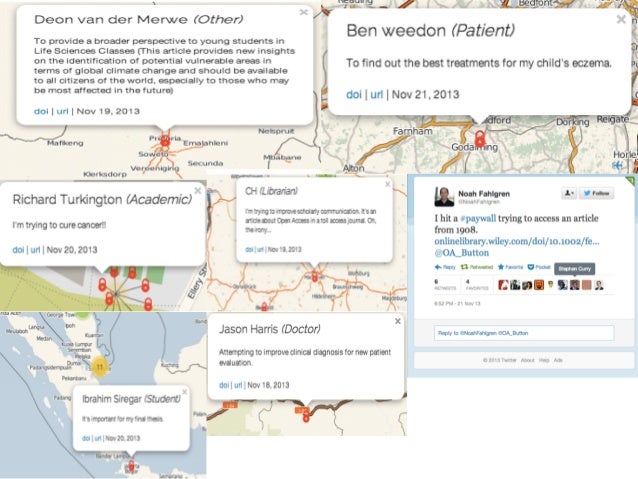The image size is (638, 479).
Task: Open the Ads link in the Twitter footer
Action: (558, 360)
